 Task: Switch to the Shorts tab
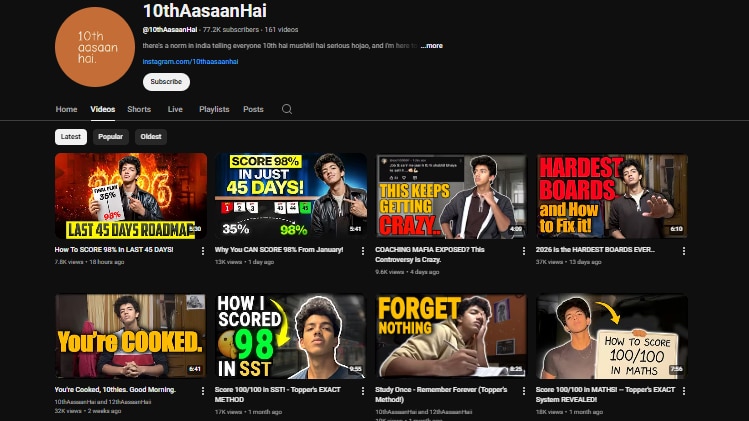coord(139,109)
